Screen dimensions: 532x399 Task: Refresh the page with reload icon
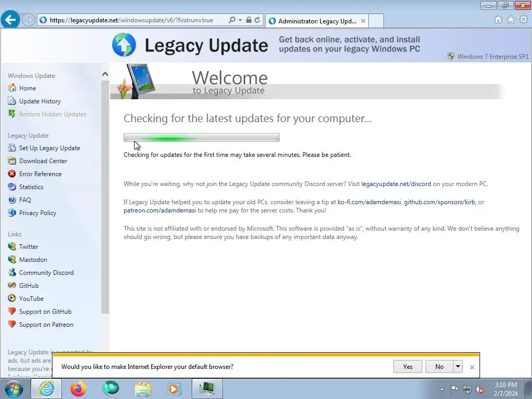coord(257,20)
